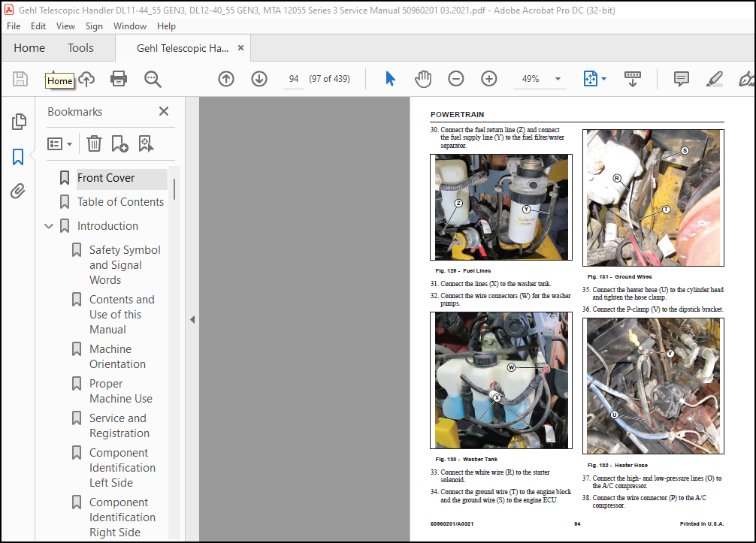Image resolution: width=756 pixels, height=543 pixels.
Task: Zoom out with the minus icon
Action: (x=455, y=79)
